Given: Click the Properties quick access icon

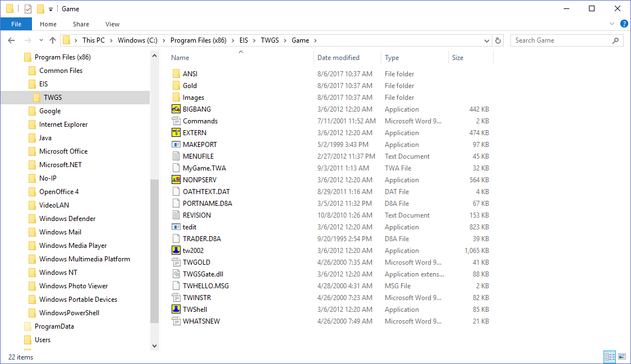Looking at the screenshot, I should point(28,8).
